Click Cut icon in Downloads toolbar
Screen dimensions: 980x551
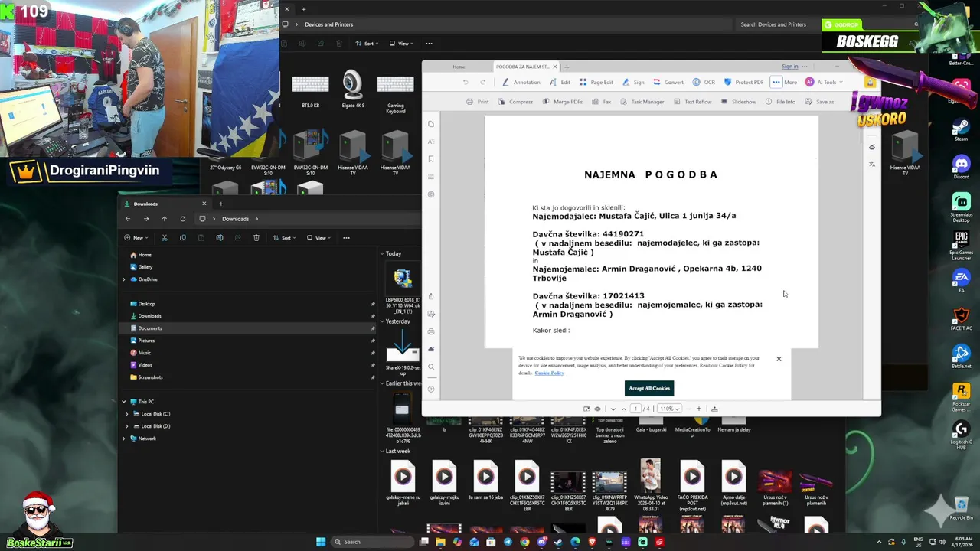tap(164, 237)
